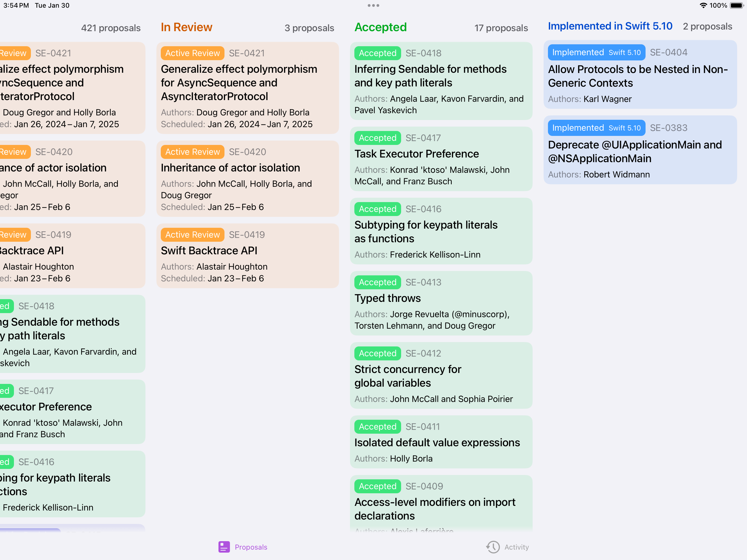Tap the 421 proposals count
The width and height of the screenshot is (747, 560).
111,28
